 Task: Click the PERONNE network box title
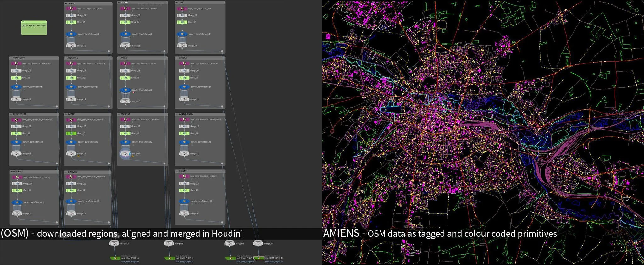click(125, 114)
